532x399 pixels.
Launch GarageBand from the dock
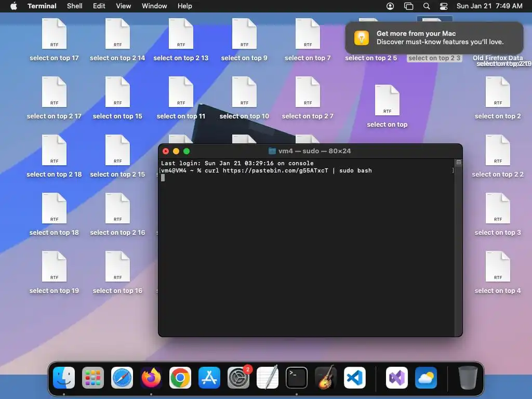pos(326,378)
